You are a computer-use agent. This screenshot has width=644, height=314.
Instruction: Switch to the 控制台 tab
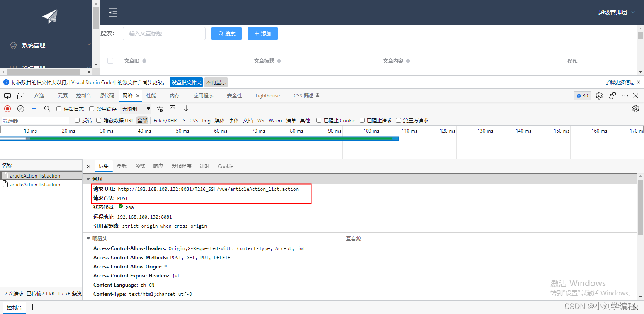click(x=83, y=96)
